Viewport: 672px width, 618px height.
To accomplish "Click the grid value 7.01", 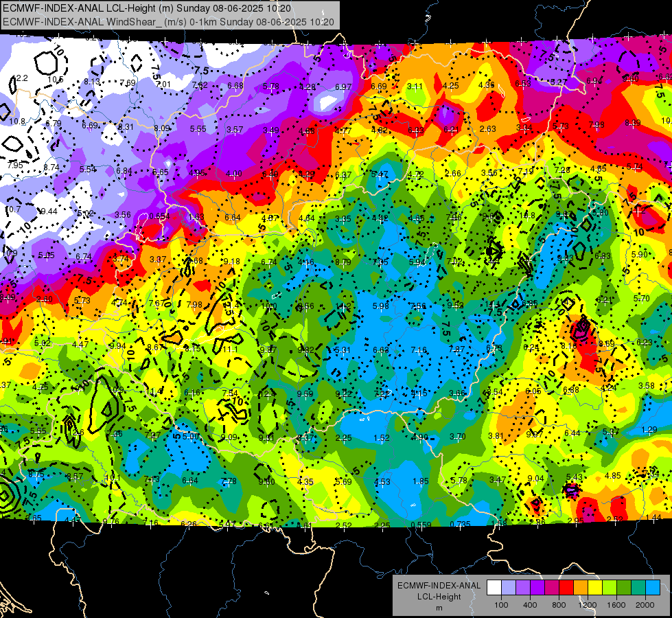I will pos(163,84).
